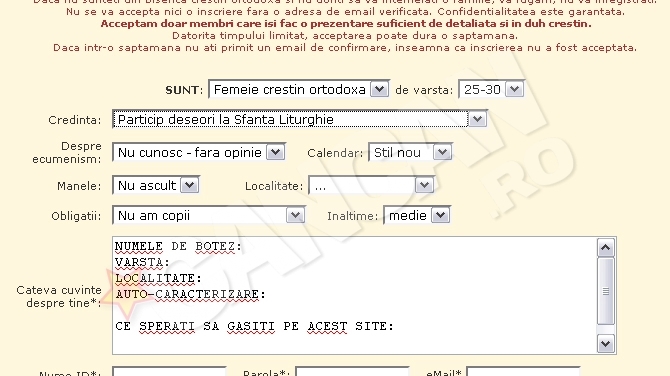Click the bold 'Acceptam doar membri' notice text
Viewport: 670px width, 376px height.
(x=346, y=24)
